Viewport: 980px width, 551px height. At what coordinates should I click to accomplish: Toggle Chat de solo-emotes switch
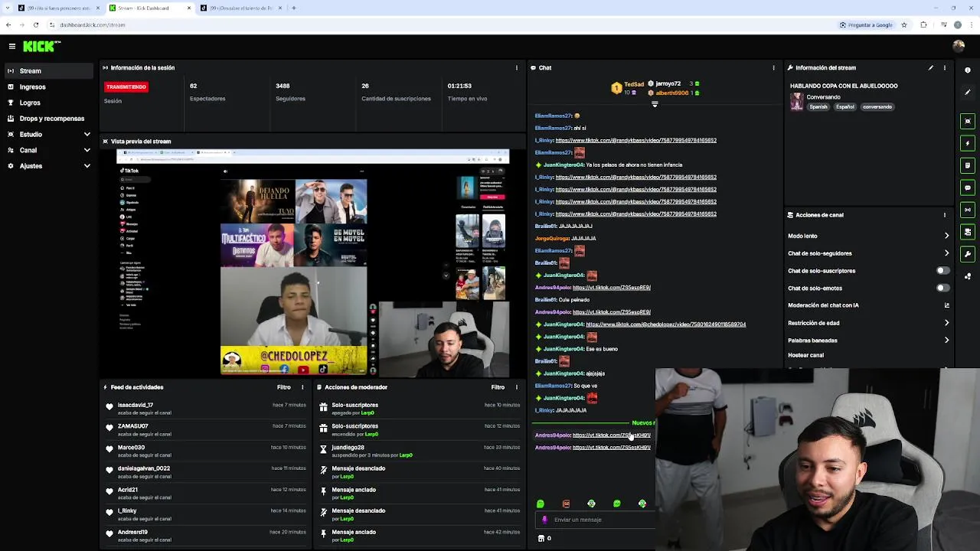click(x=942, y=288)
